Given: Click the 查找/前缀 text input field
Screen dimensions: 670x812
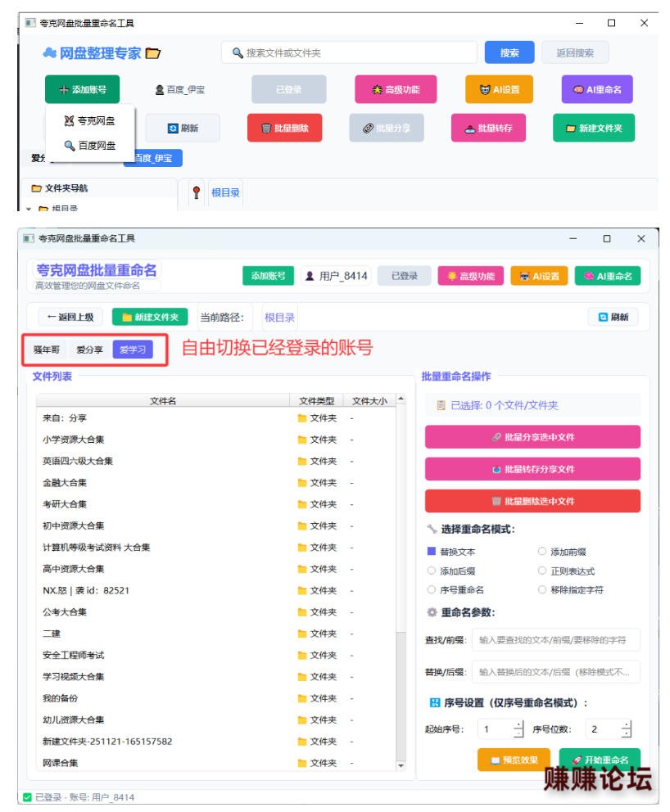Looking at the screenshot, I should (x=556, y=640).
